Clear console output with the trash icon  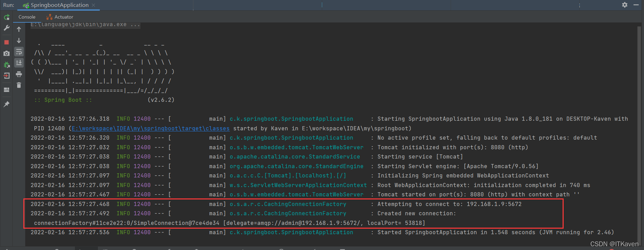(19, 85)
